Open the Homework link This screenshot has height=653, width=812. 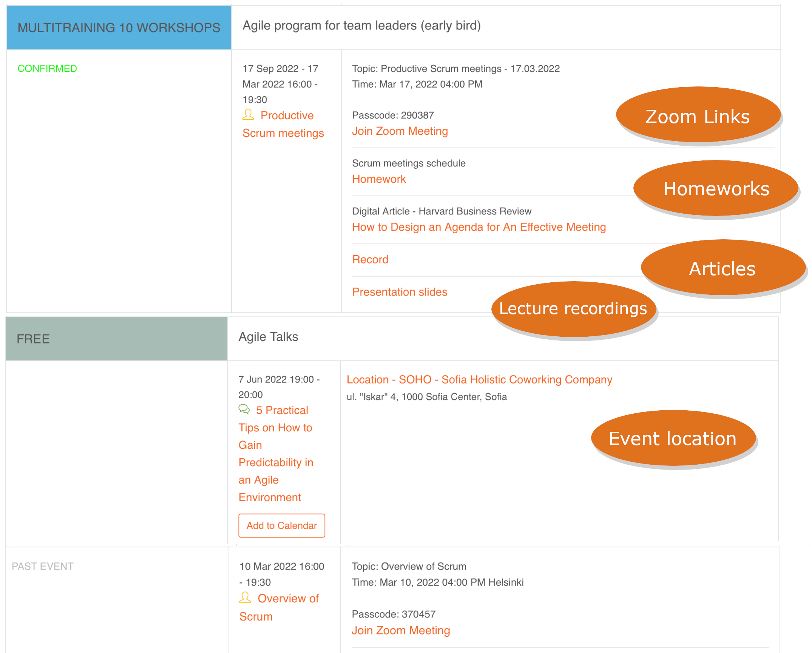[x=379, y=179]
